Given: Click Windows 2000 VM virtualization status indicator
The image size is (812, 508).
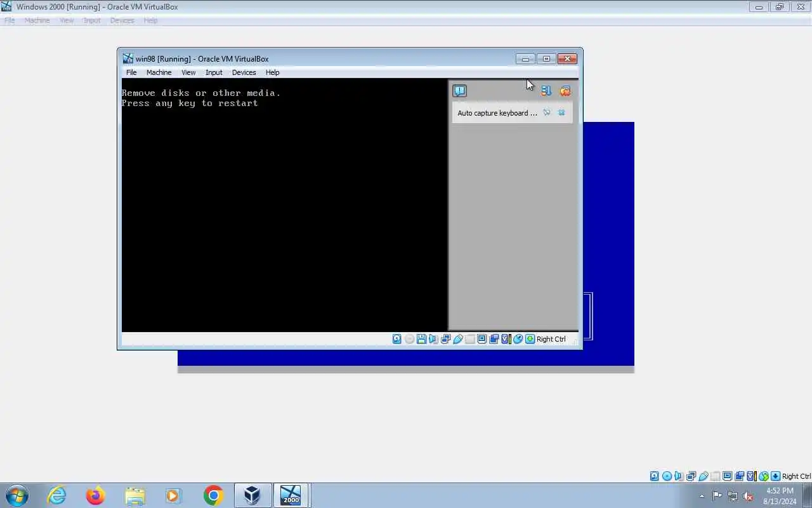Looking at the screenshot, I should point(751,476).
